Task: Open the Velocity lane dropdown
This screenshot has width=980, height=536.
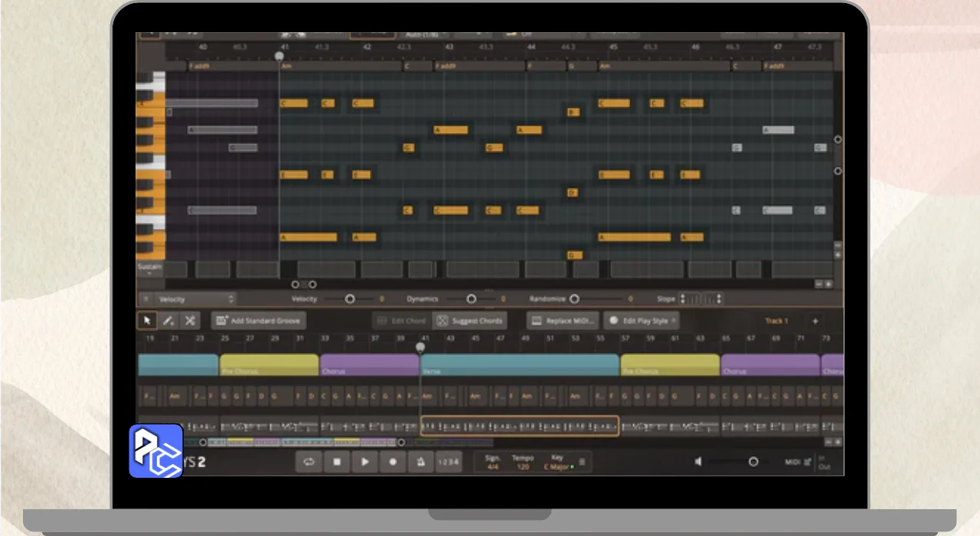Action: click(195, 299)
